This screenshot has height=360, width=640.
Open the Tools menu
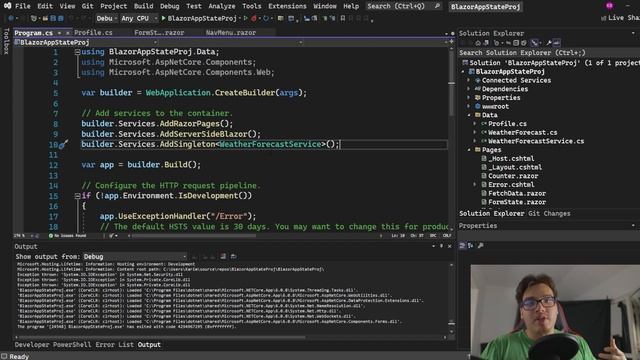click(251, 6)
